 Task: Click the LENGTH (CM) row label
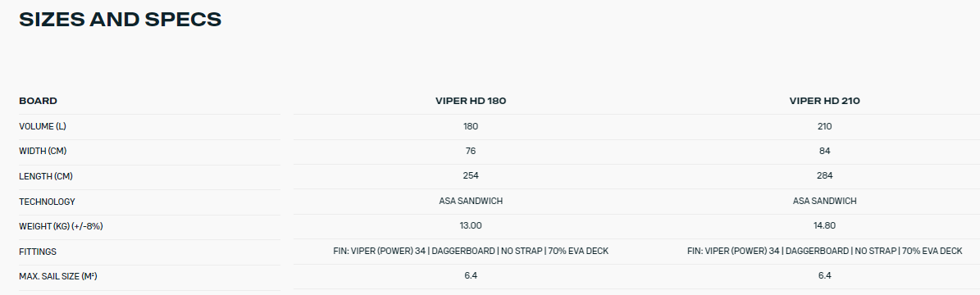point(46,176)
